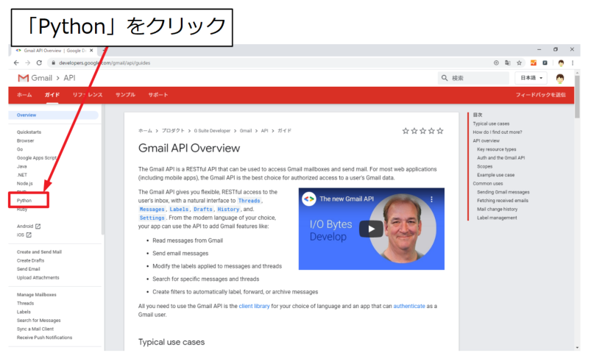Jump to Scopes in table of contents

click(x=484, y=166)
